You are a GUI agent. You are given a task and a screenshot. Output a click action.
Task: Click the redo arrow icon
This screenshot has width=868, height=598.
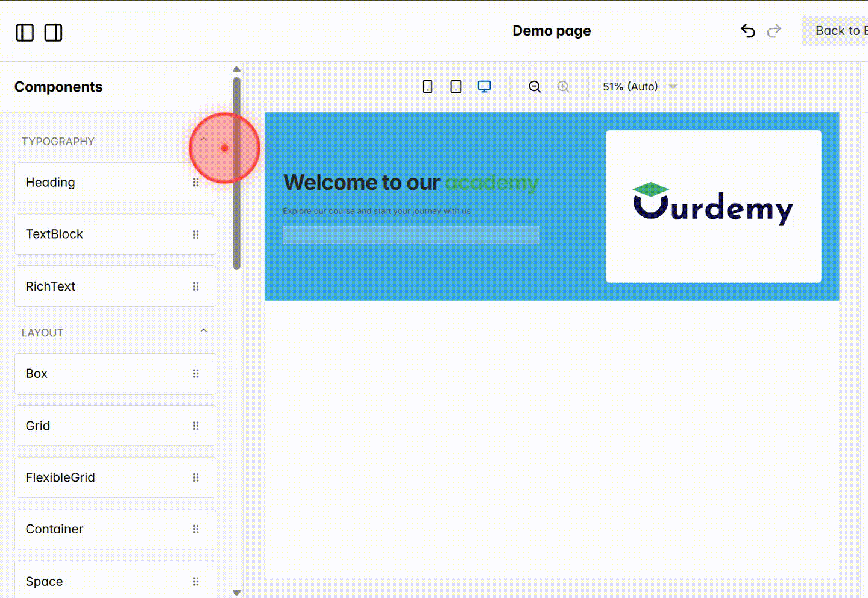[x=774, y=31]
